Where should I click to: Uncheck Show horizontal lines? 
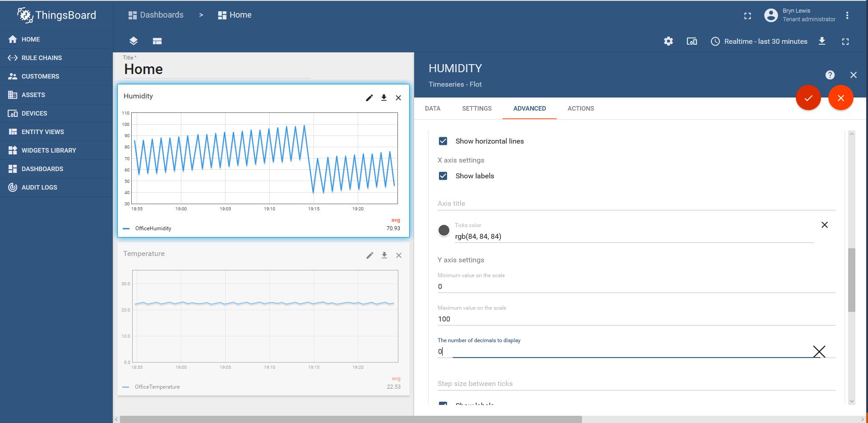tap(443, 141)
